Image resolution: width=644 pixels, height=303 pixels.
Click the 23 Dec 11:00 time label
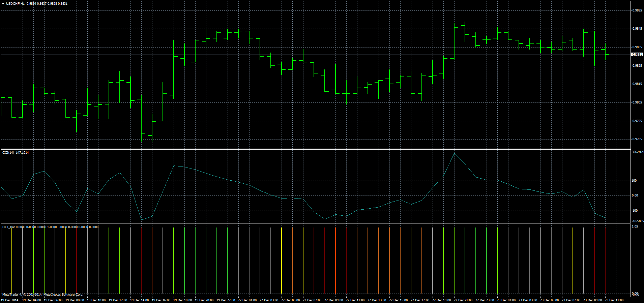coord(614,300)
